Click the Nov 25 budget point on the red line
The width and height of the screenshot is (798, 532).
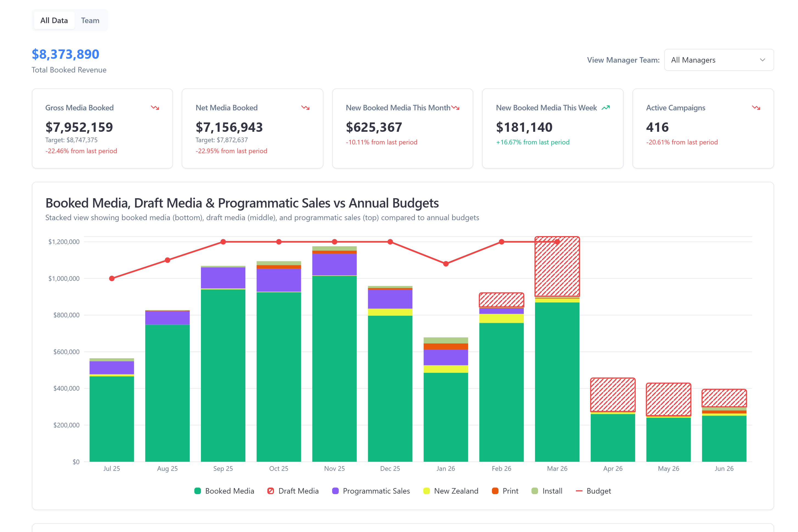pos(334,242)
